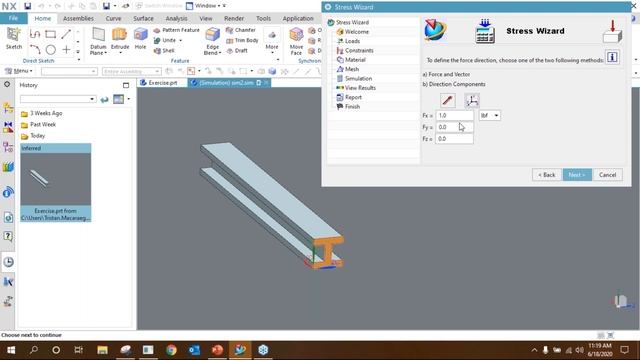Open the Windows Start menu
The image size is (640, 360).
11,350
